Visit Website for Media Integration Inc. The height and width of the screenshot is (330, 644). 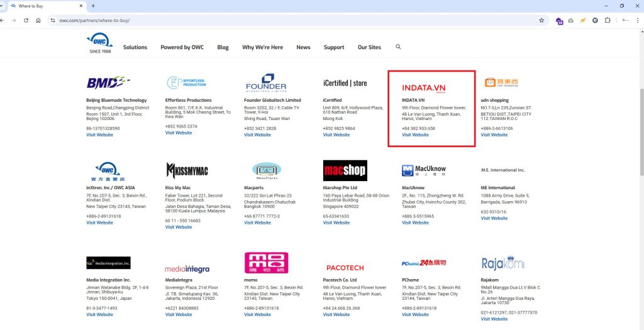pyautogui.click(x=99, y=314)
